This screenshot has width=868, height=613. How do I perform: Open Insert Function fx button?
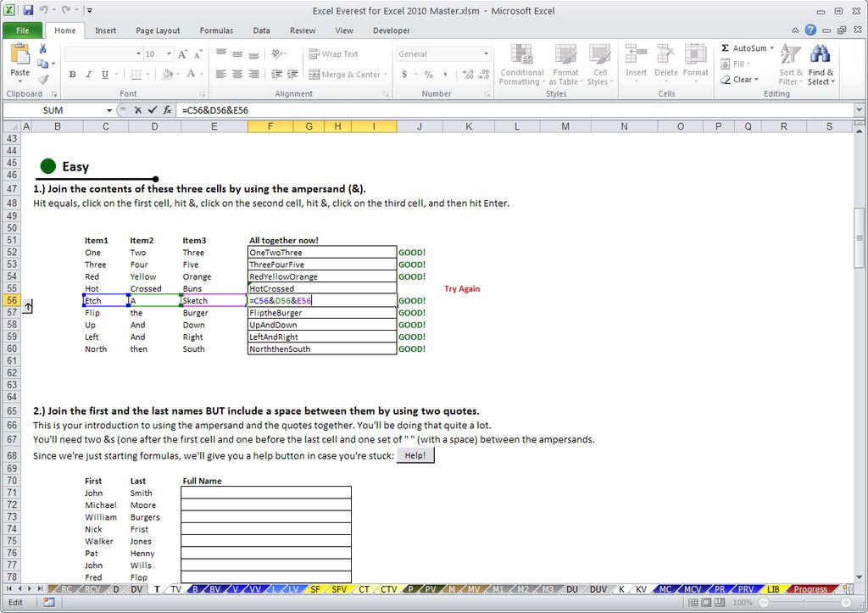[x=167, y=110]
